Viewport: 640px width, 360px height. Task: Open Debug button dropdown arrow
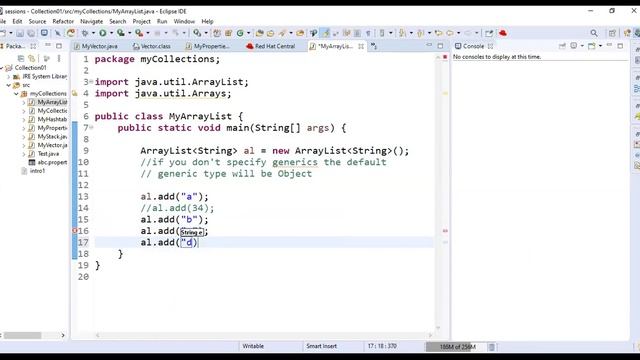(x=93, y=33)
